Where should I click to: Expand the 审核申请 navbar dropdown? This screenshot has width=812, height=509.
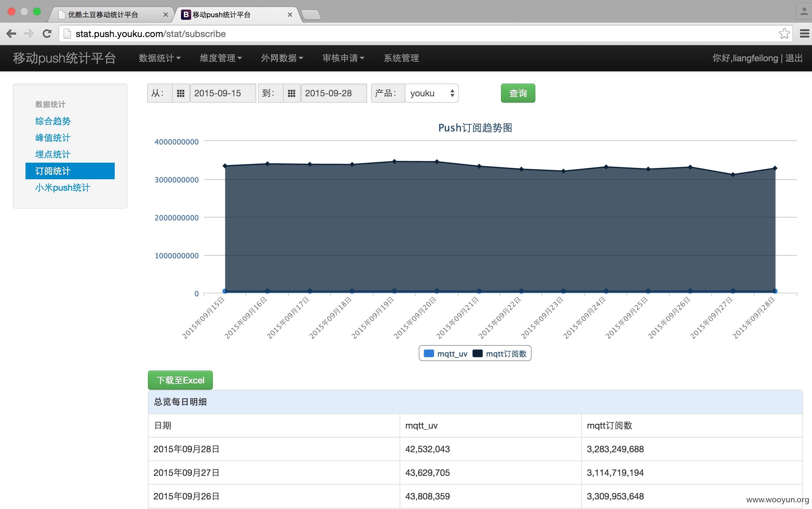click(x=344, y=58)
